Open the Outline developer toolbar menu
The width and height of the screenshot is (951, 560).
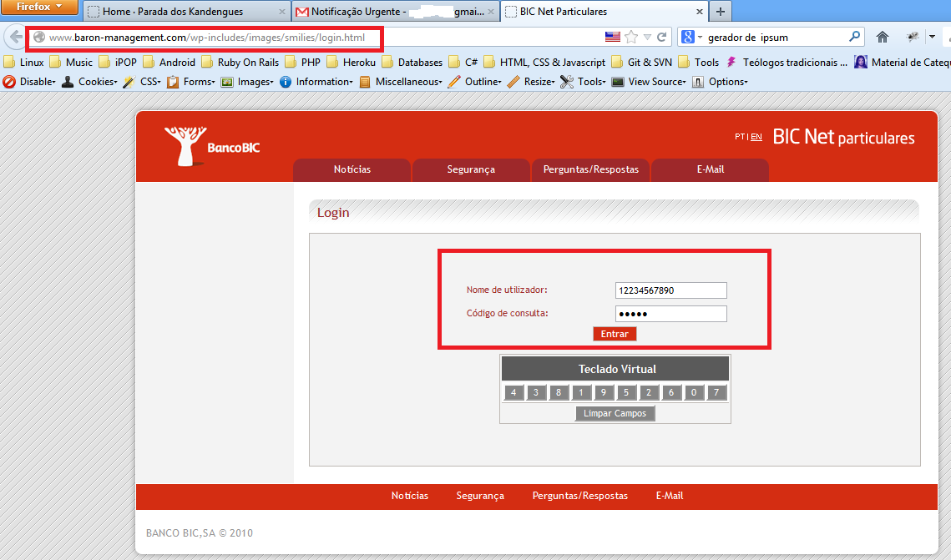[x=475, y=81]
